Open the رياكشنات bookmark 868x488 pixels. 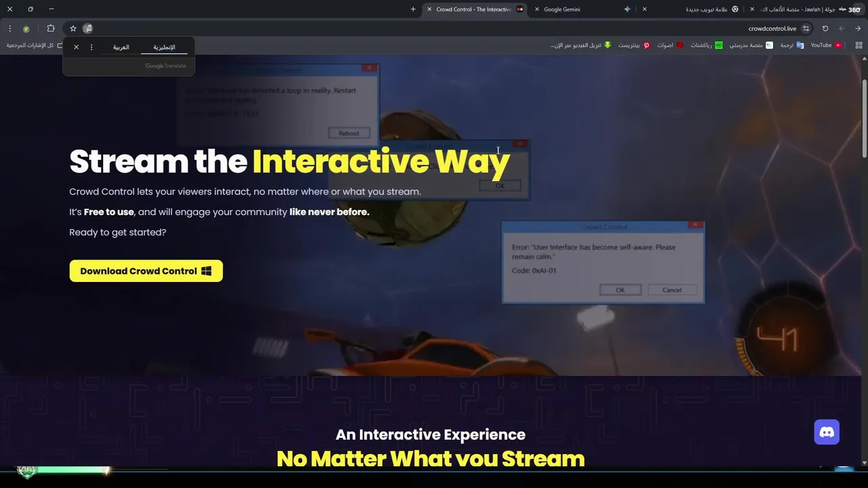click(x=707, y=45)
